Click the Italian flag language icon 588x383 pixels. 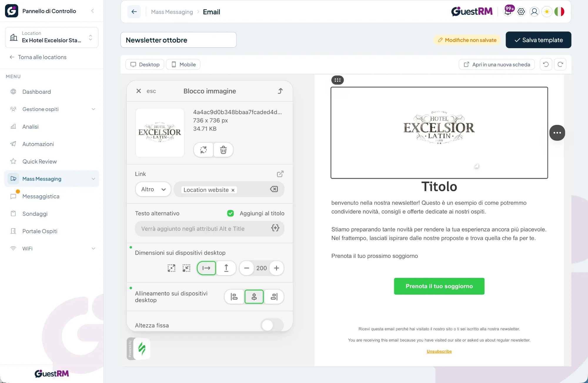point(559,12)
